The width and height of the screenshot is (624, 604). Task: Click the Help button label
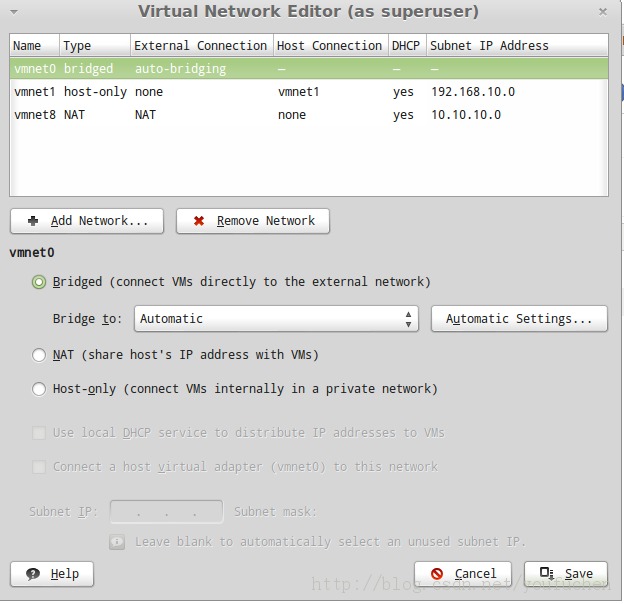[x=65, y=574]
